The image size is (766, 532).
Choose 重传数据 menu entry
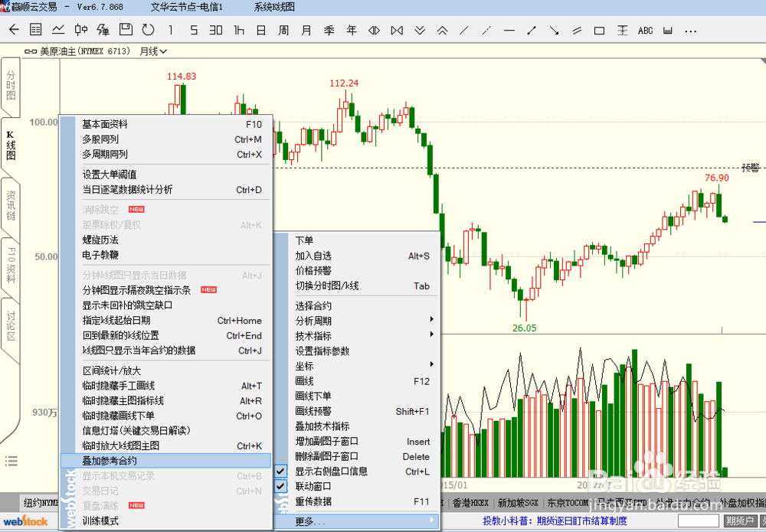point(357,501)
